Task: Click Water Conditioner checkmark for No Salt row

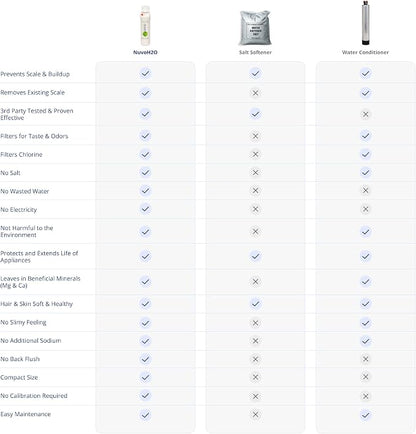Action: (366, 172)
